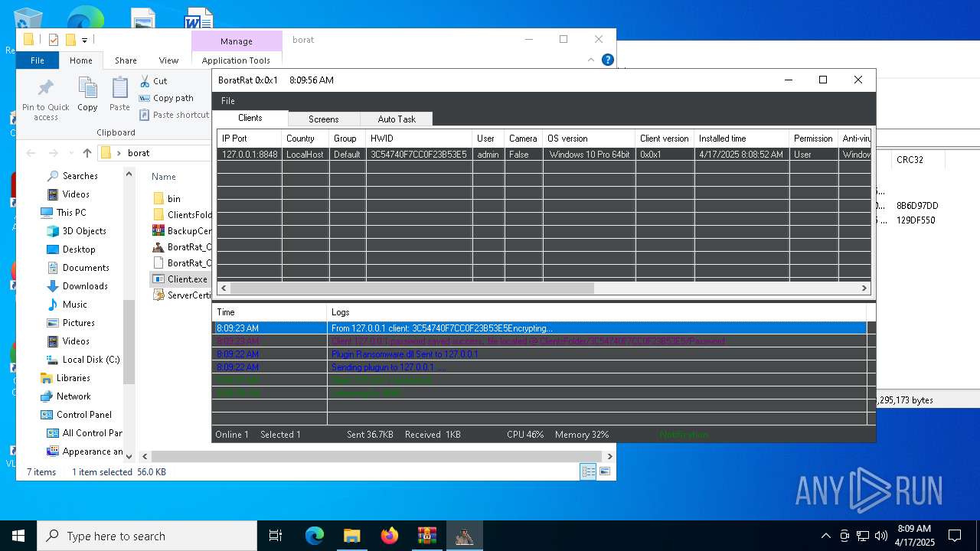Open BoratRat taskbar icon
The width and height of the screenshot is (980, 551).
point(464,536)
